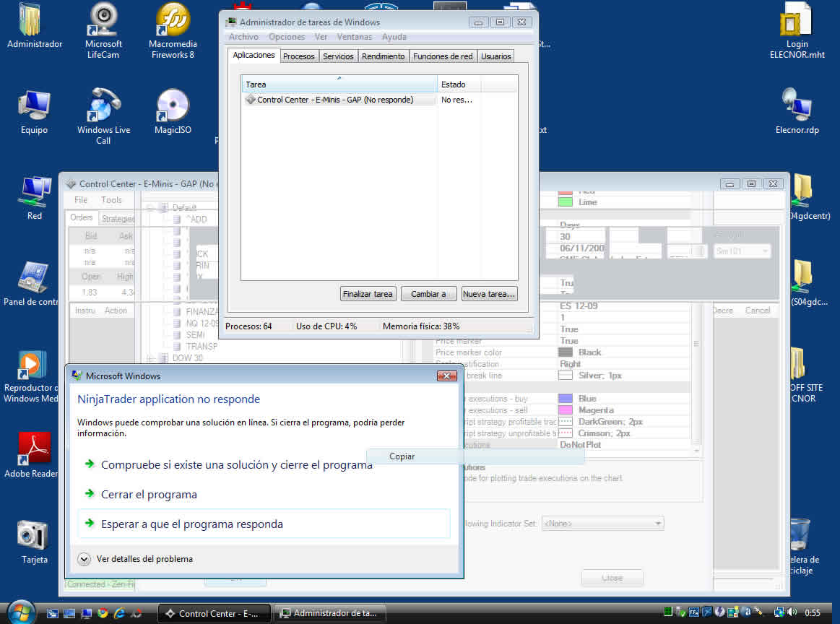
Task: Click the Magenta executions sell swatch
Action: click(x=566, y=409)
